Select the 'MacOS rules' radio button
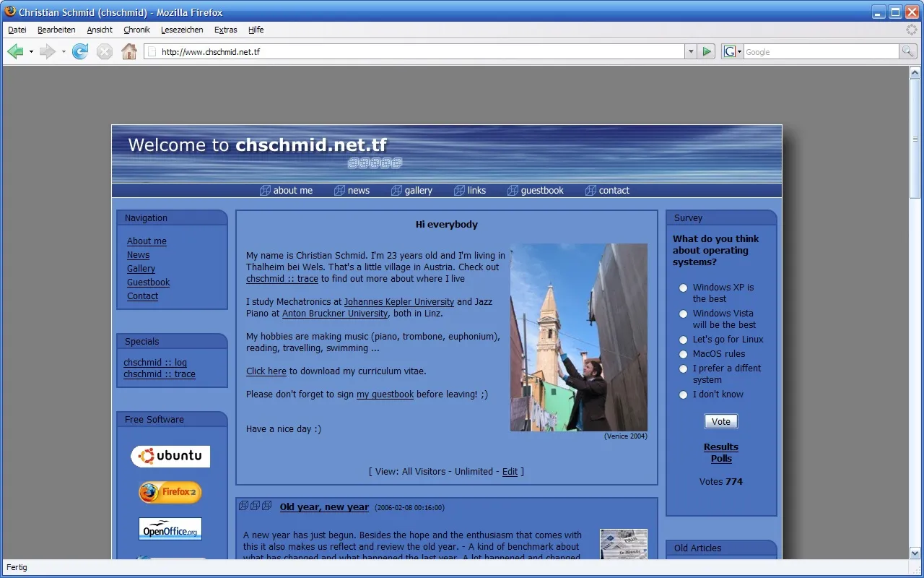 coord(683,354)
